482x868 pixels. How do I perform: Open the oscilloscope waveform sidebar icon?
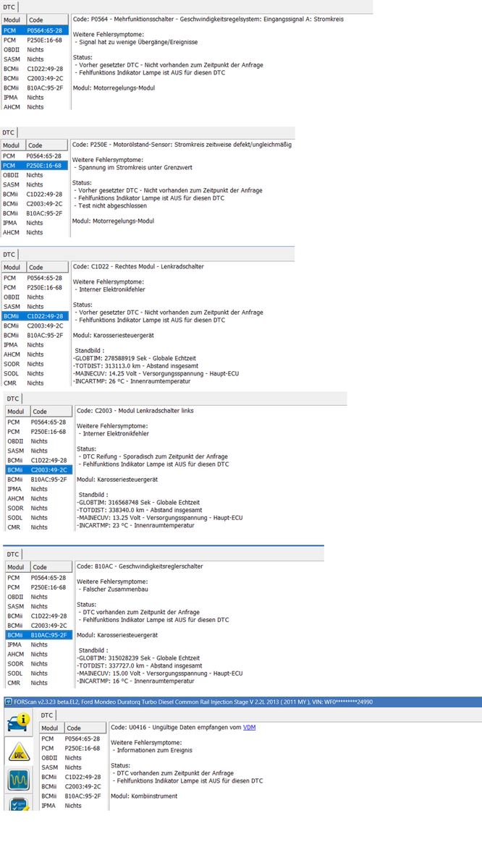(x=18, y=779)
